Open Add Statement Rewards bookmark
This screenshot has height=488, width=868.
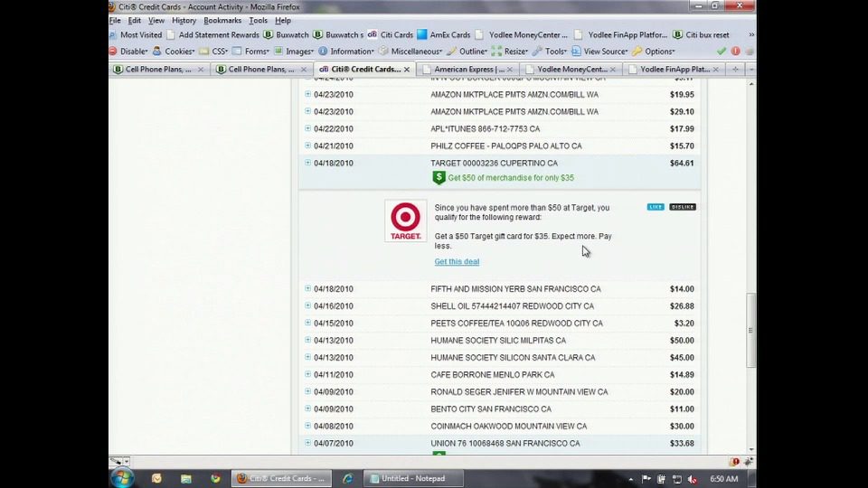point(213,34)
